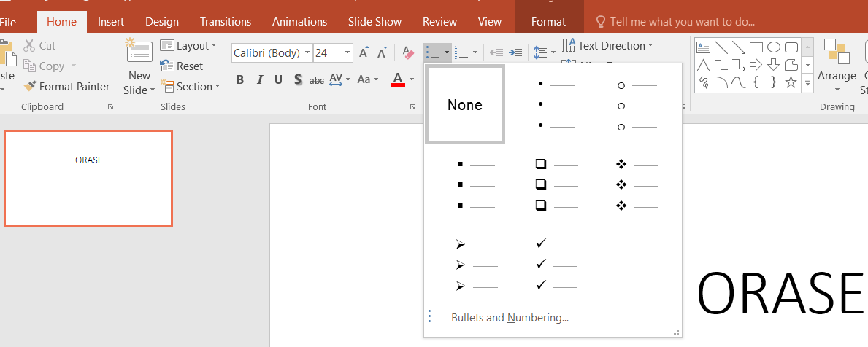Open Bullets and Numbering dialog
Viewport: 868px width, 347px height.
509,318
